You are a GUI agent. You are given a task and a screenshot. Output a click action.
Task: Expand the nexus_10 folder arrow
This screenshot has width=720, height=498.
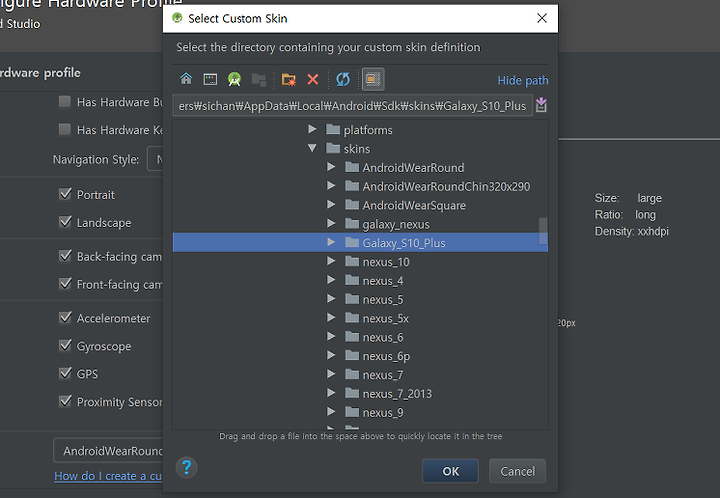pos(331,261)
